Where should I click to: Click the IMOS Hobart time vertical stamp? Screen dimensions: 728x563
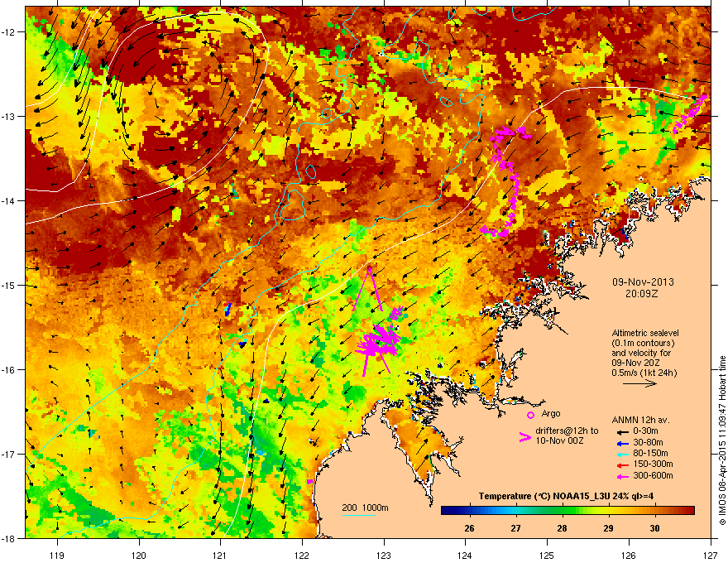click(722, 440)
